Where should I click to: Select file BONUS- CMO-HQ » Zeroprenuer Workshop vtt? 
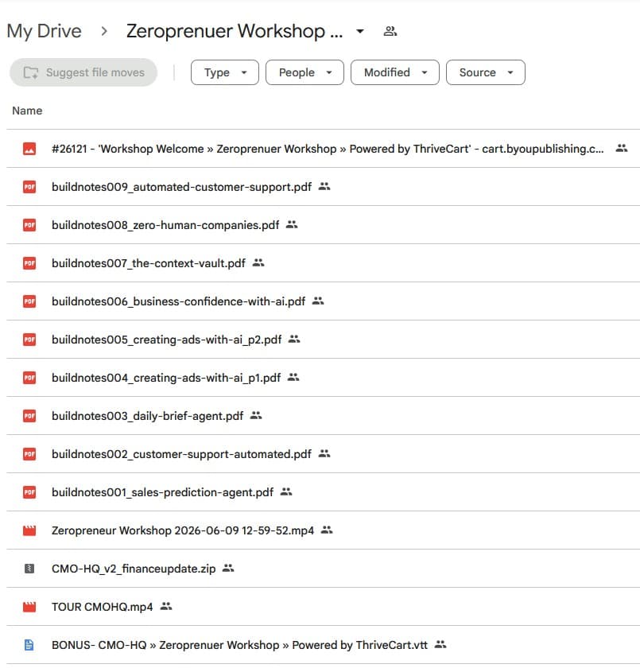point(239,645)
